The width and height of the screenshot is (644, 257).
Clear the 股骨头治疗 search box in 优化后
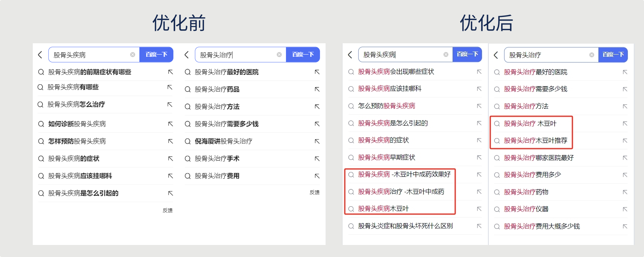[592, 55]
